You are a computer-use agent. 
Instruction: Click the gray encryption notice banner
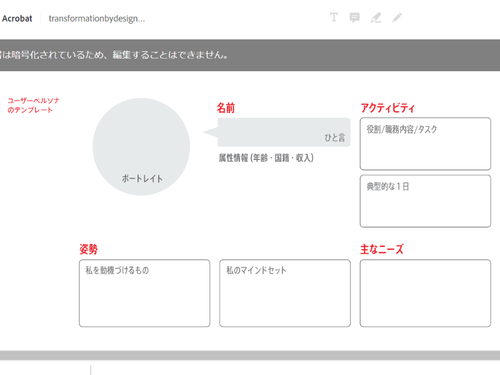(x=250, y=55)
